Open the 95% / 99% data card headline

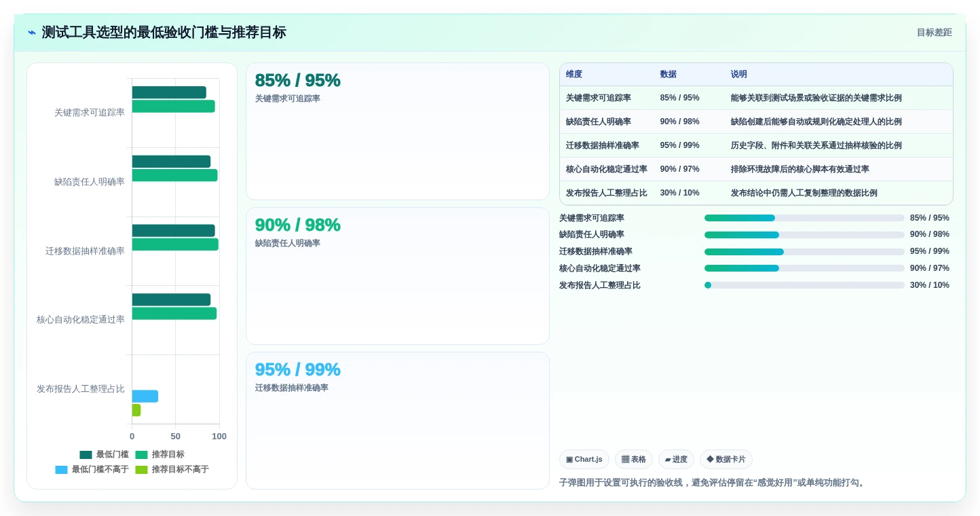click(297, 369)
